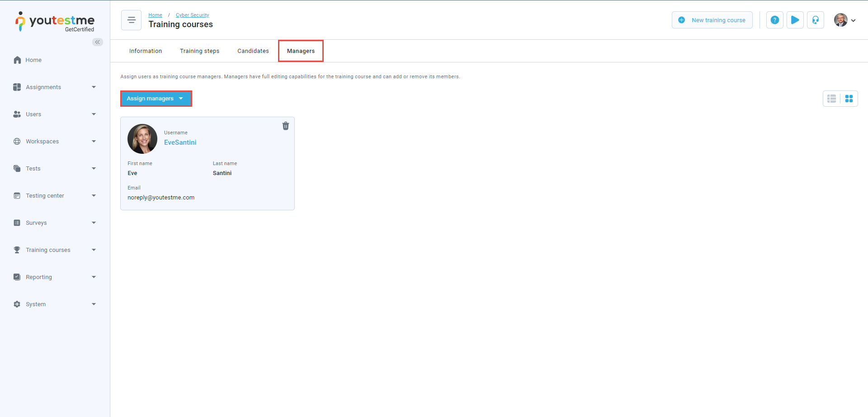Click the play video tutorial icon

(x=795, y=20)
